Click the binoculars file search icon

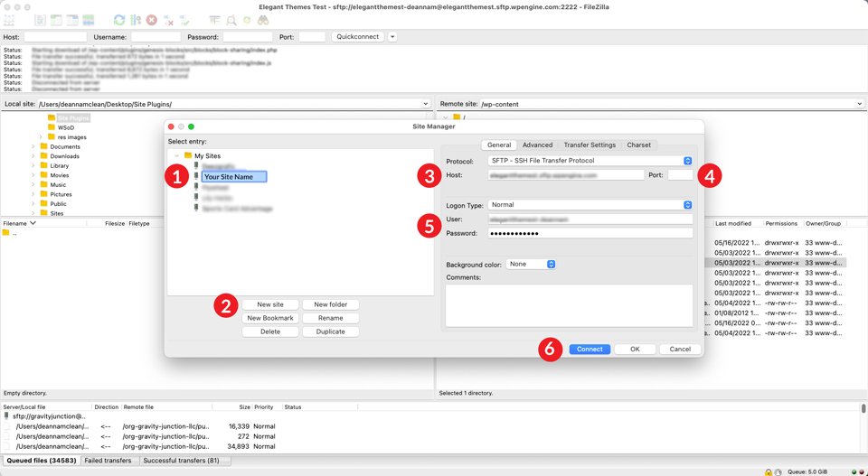click(263, 19)
